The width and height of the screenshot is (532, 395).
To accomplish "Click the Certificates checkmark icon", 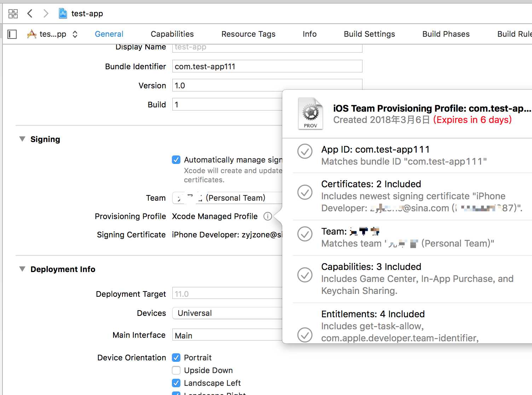I will [x=305, y=192].
